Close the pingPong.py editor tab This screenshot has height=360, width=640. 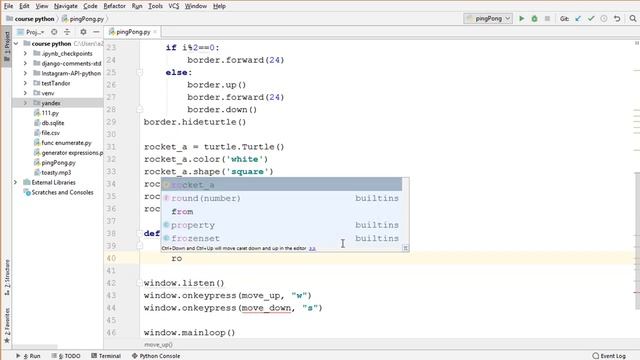(155, 32)
